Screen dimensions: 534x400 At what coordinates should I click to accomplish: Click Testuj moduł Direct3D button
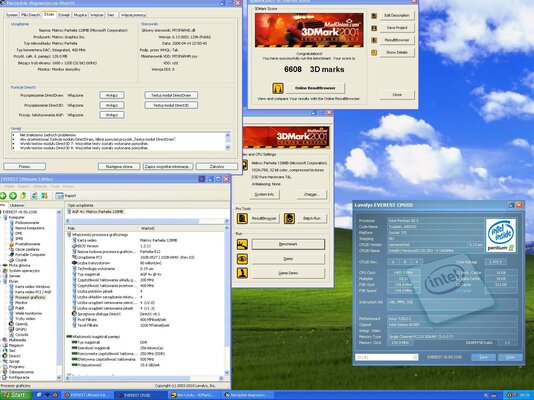coord(171,105)
